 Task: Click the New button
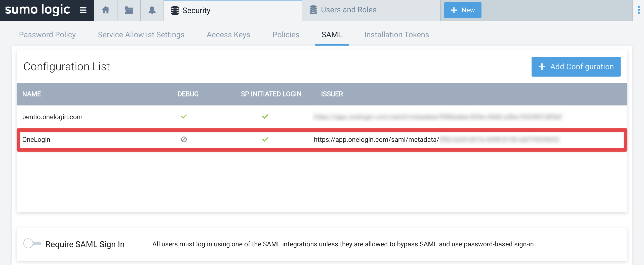[463, 10]
